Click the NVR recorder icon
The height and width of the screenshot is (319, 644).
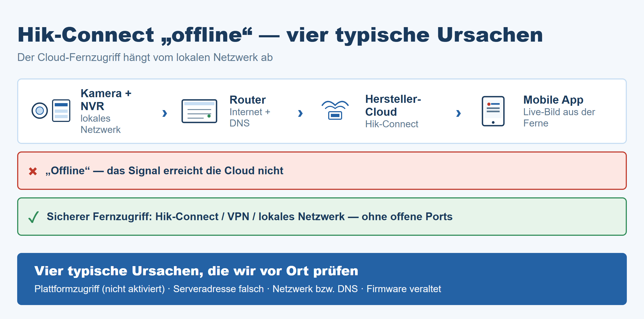[x=61, y=111]
